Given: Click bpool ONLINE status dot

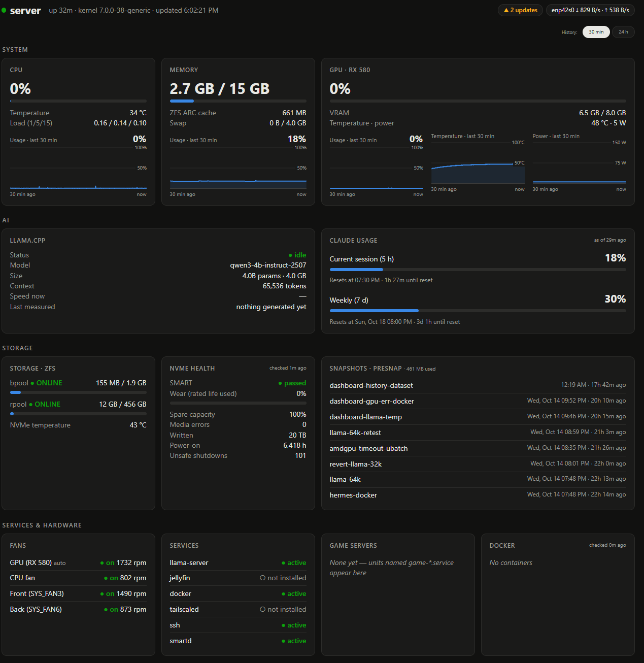Looking at the screenshot, I should point(32,383).
